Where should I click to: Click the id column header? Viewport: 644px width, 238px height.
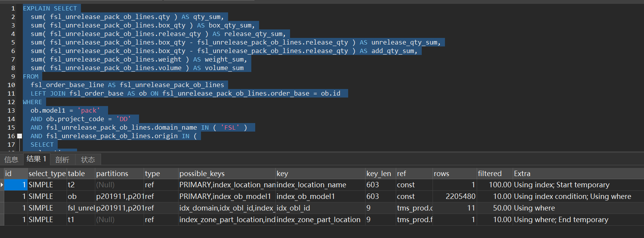(x=15, y=174)
